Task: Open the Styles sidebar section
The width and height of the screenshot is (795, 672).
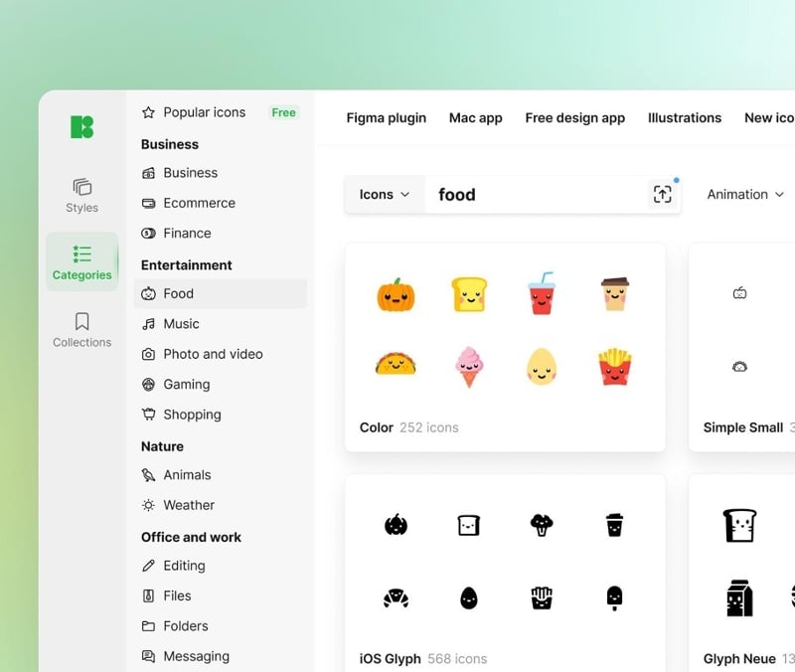Action: [81, 195]
